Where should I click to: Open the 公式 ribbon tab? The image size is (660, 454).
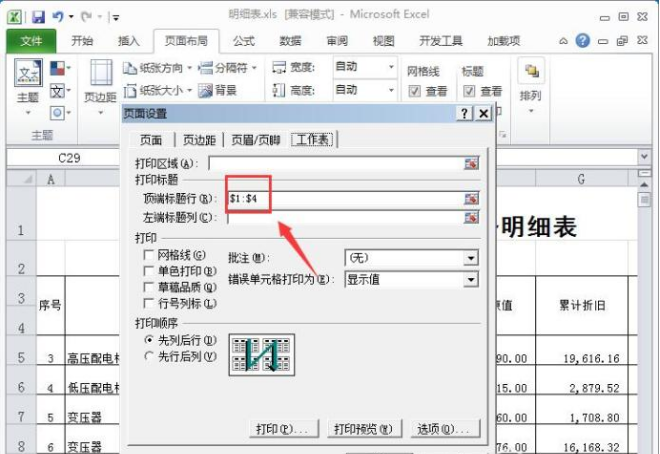click(244, 41)
